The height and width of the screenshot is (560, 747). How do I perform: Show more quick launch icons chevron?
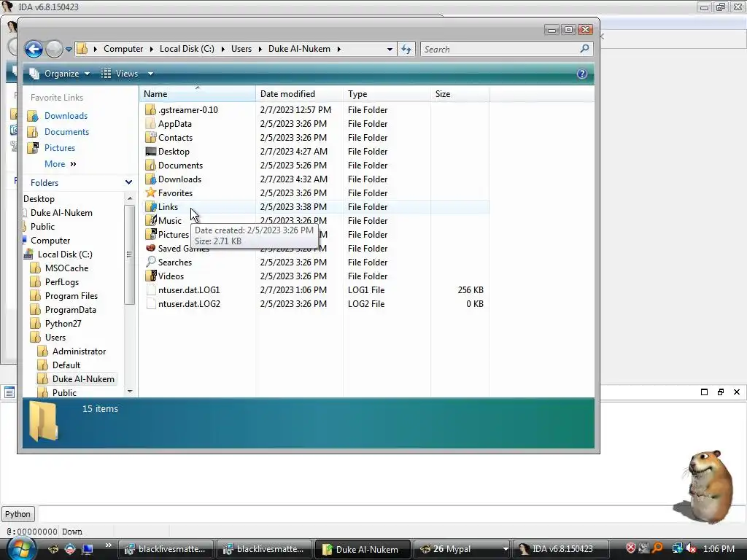point(108,545)
